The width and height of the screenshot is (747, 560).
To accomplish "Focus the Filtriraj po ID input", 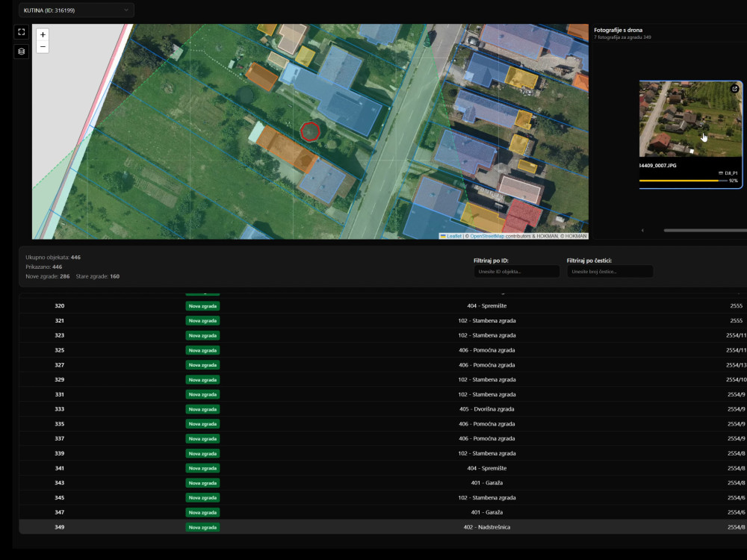I will tap(516, 272).
